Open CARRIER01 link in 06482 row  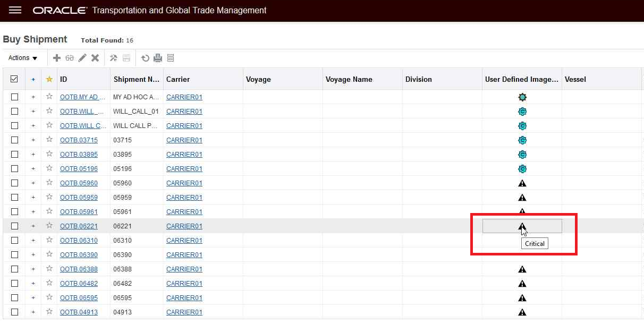pyautogui.click(x=184, y=284)
